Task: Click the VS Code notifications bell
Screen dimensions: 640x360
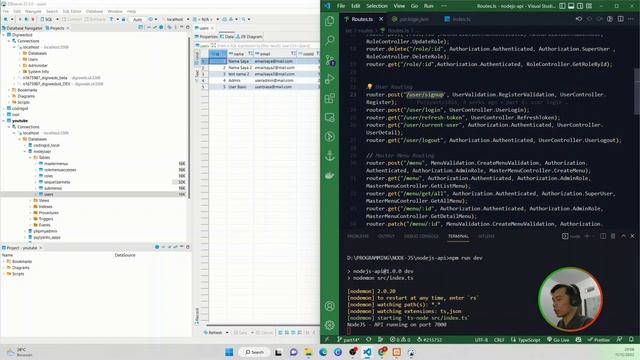Action: tap(631, 340)
